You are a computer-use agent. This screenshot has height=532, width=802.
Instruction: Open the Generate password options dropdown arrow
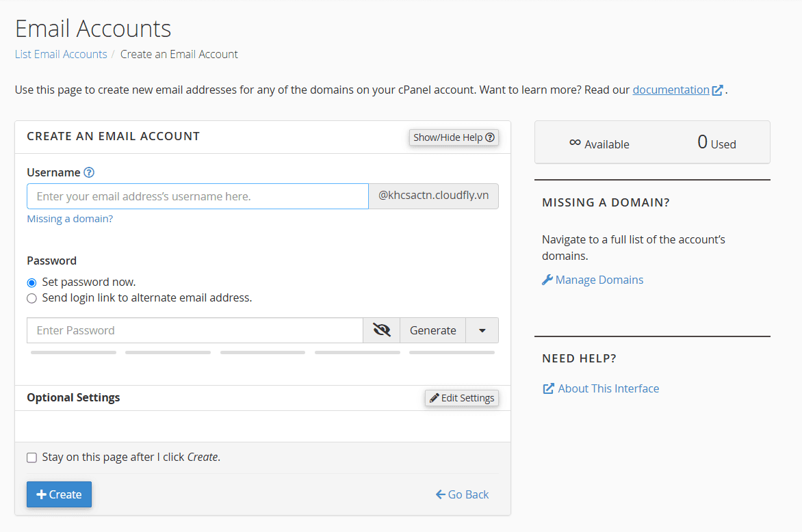tap(482, 330)
